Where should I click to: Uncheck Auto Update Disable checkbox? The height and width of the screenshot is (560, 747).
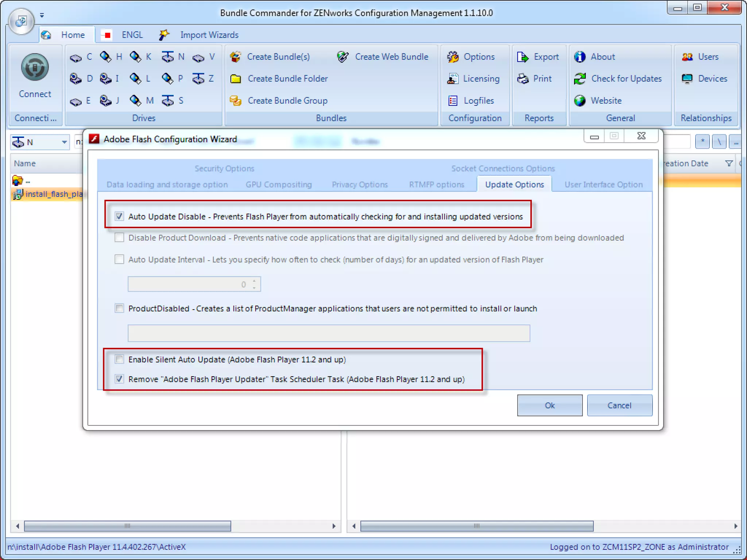point(119,216)
